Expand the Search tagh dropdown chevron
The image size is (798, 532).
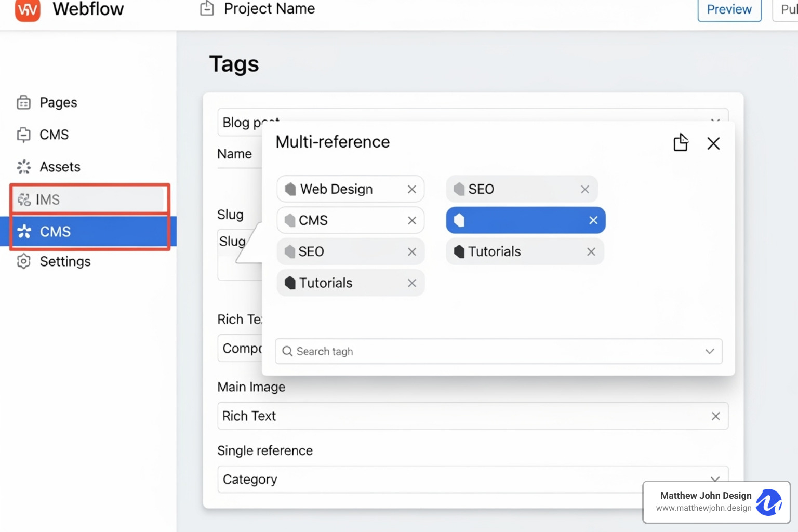pyautogui.click(x=710, y=352)
